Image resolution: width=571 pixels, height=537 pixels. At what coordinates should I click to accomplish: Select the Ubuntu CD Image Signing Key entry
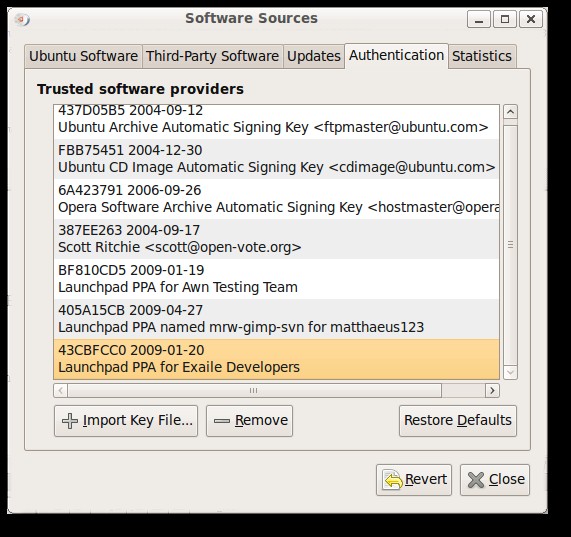(x=276, y=159)
